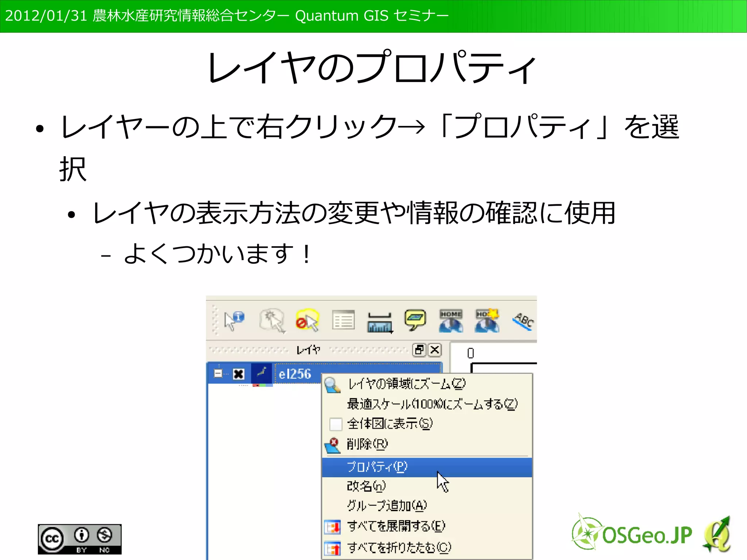
Task: Click the text よくつかいます！
Action: tap(218, 254)
